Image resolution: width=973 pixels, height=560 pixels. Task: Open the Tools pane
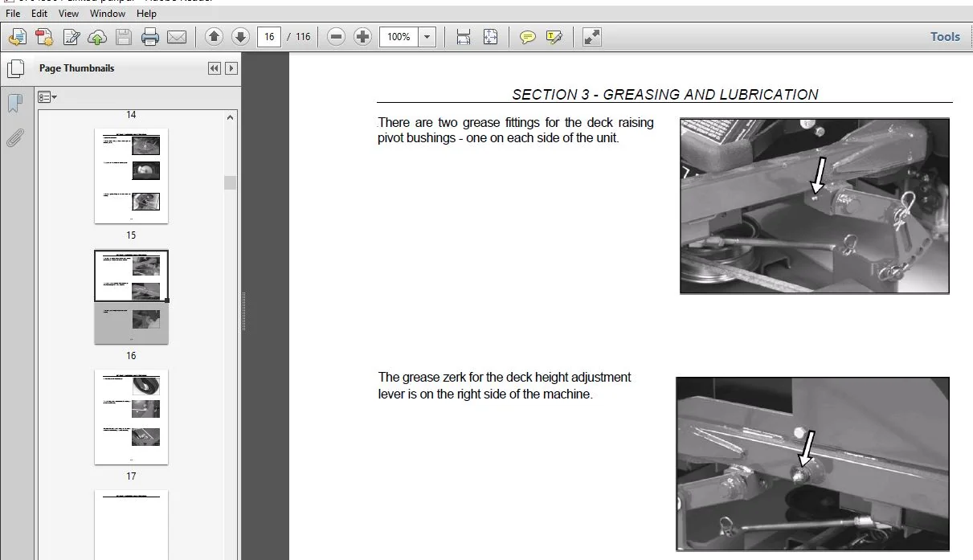(x=945, y=37)
